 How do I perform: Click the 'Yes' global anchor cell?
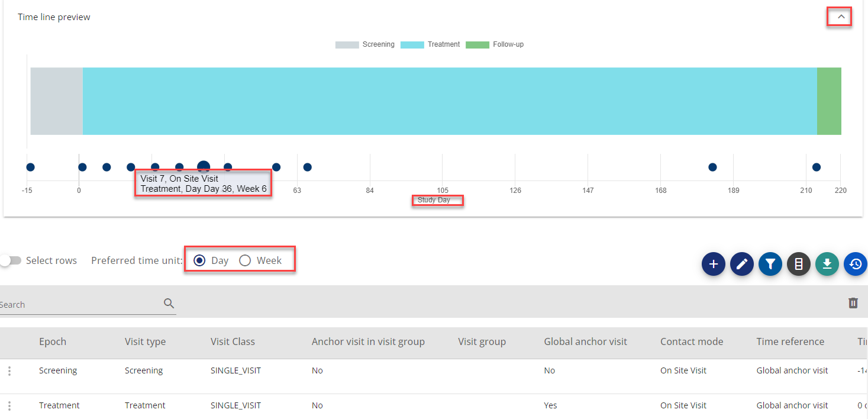(550, 406)
